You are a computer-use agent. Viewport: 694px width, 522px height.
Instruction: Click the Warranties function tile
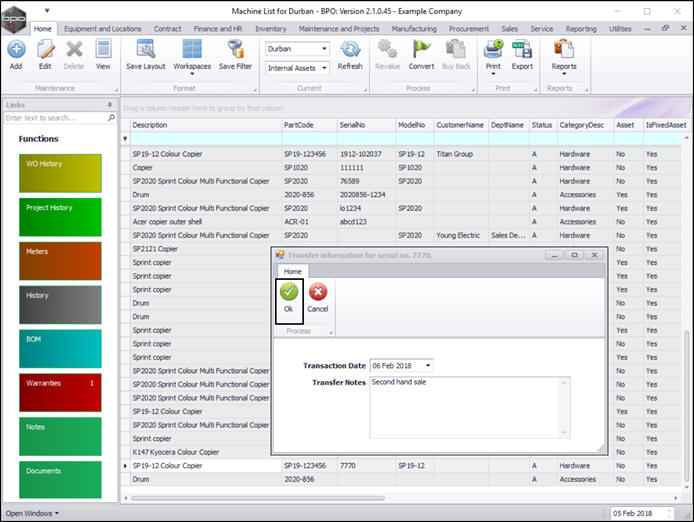[60, 393]
